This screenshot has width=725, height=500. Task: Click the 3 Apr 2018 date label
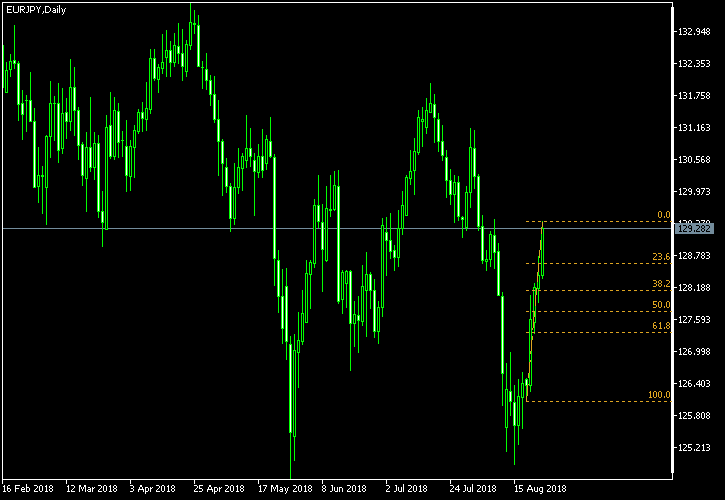coord(153,488)
